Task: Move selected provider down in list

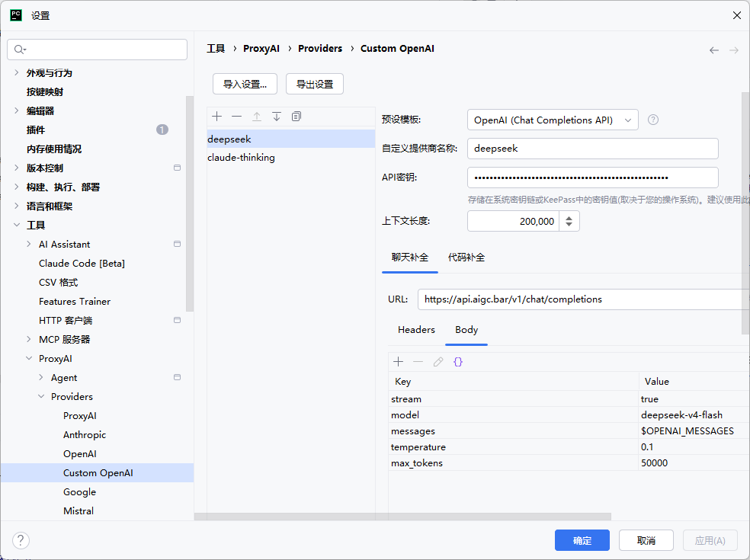Action: coord(277,117)
